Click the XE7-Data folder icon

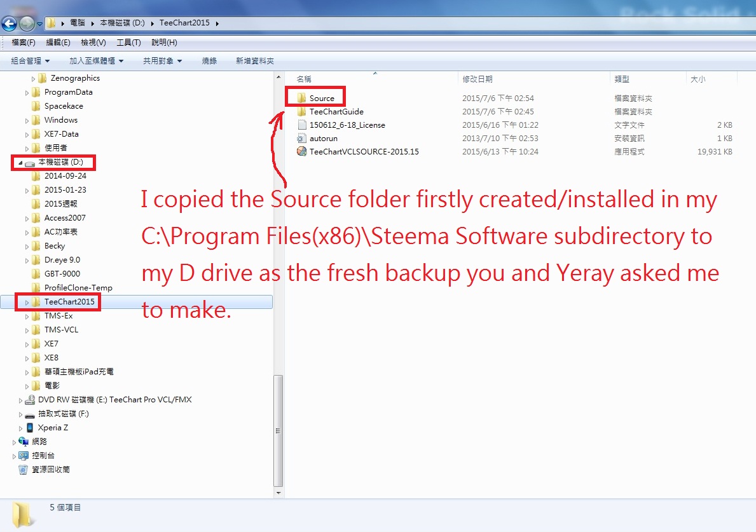point(36,134)
